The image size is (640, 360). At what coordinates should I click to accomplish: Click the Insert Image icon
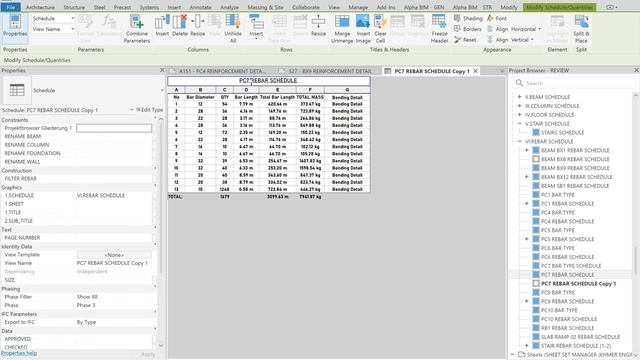[363, 21]
